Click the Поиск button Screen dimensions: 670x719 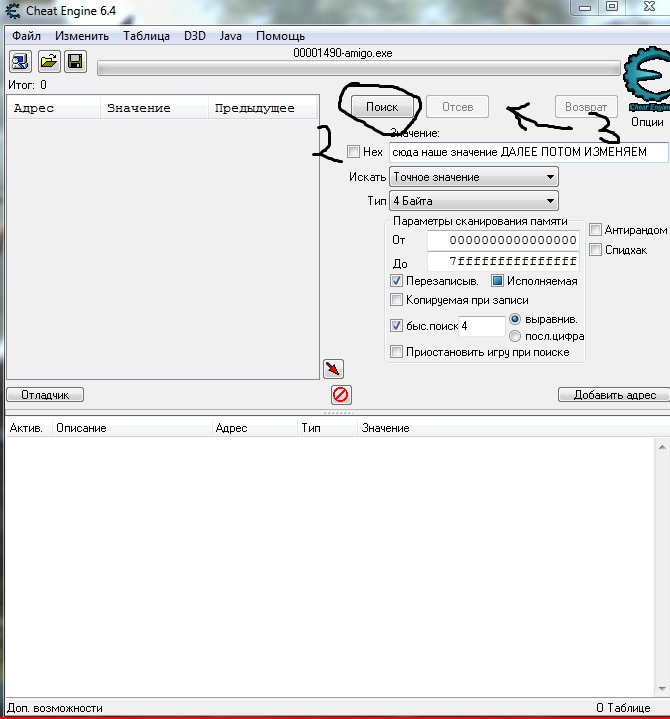pos(382,107)
